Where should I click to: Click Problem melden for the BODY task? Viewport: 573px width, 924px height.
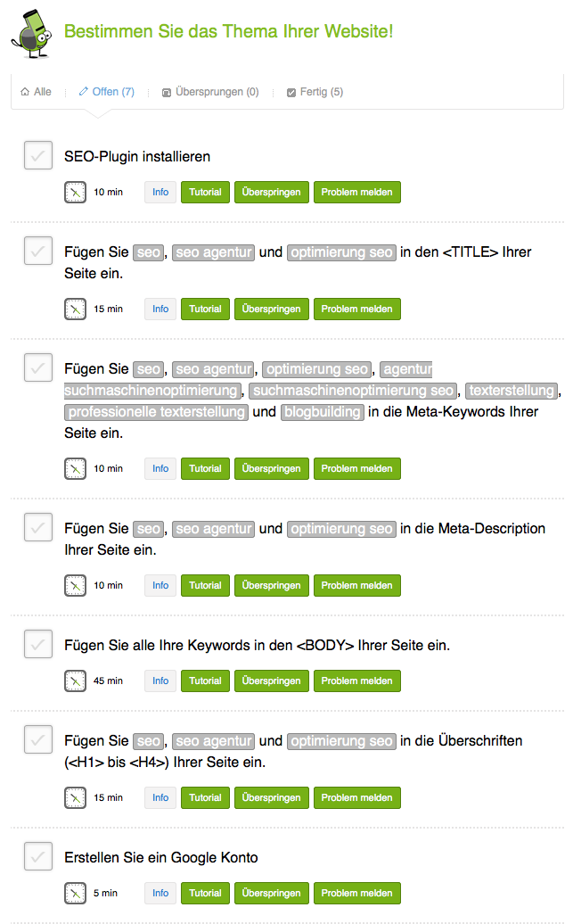[x=356, y=681]
